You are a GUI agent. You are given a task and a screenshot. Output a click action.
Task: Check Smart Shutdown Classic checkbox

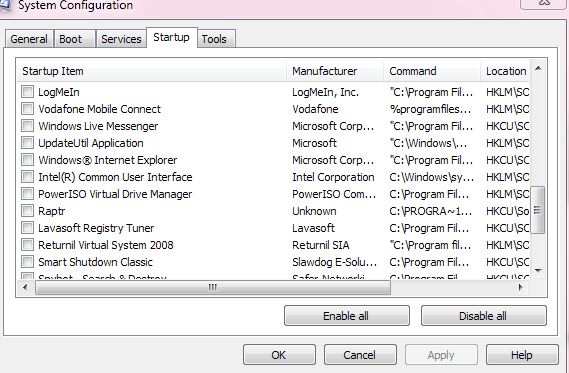27,262
